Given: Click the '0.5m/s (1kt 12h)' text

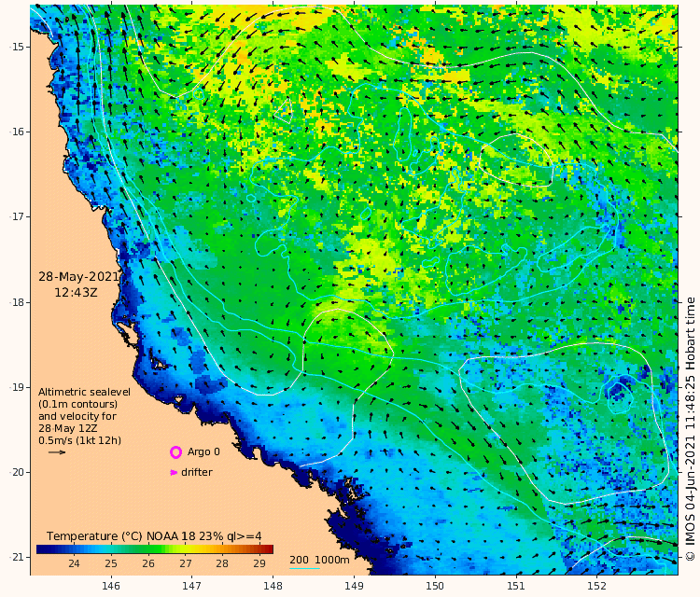Looking at the screenshot, I should coord(80,440).
